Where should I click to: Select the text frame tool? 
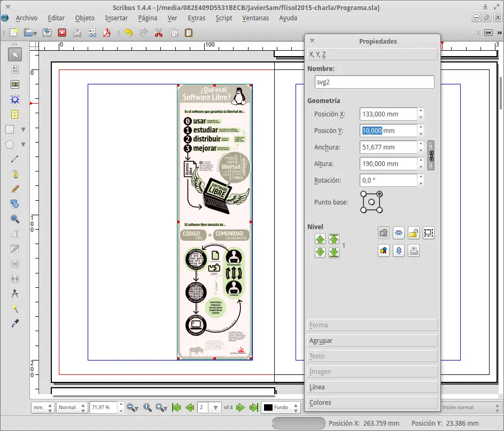15,69
